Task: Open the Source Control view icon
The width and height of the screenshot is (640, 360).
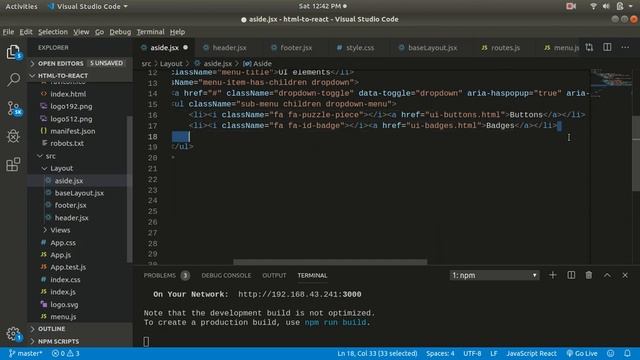Action: click(13, 109)
